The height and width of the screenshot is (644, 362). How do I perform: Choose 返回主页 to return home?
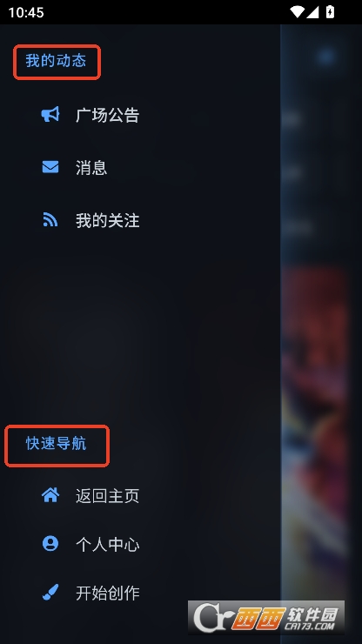(x=140, y=495)
